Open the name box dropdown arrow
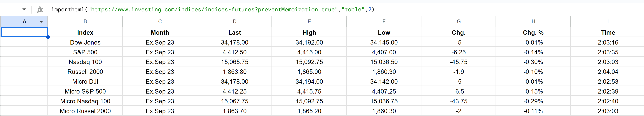This screenshot has height=116, width=644. (24, 9)
